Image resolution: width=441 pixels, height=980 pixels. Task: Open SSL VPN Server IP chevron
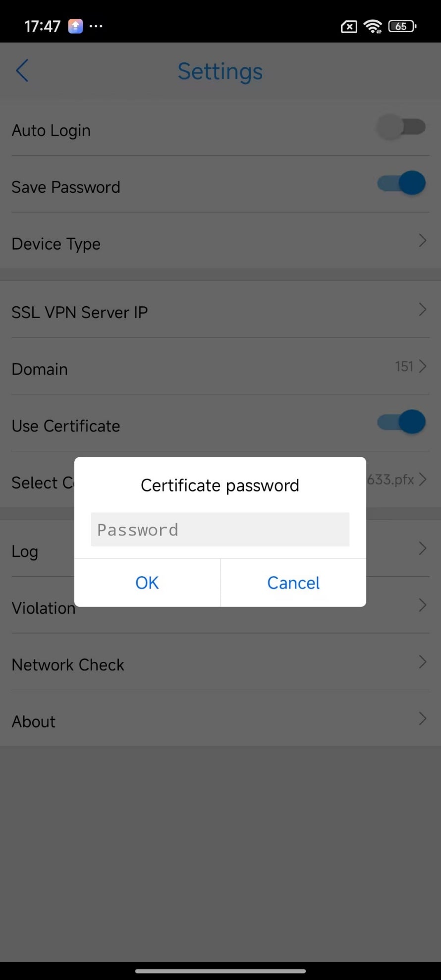[422, 310]
